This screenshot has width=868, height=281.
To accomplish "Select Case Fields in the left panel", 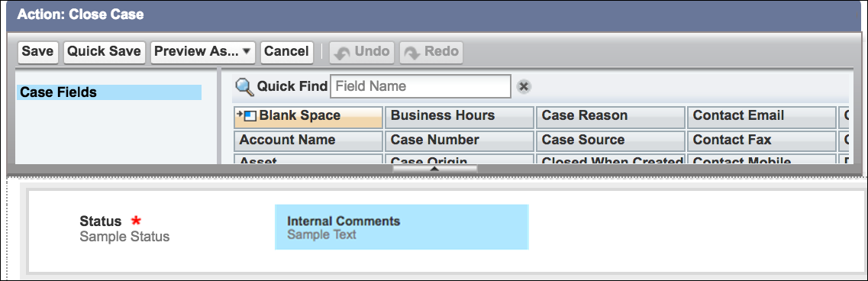I will (109, 92).
